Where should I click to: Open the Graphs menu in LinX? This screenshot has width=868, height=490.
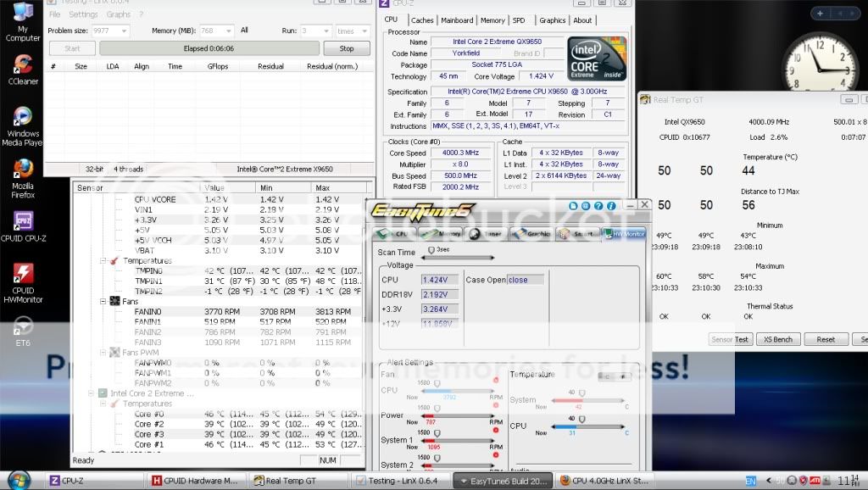point(118,14)
